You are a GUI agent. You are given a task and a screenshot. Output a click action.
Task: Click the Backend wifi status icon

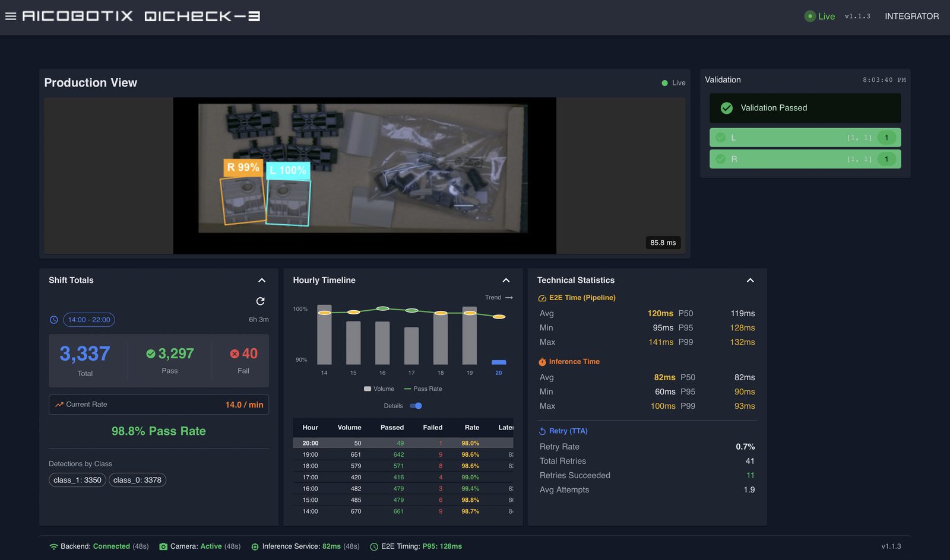(x=53, y=546)
